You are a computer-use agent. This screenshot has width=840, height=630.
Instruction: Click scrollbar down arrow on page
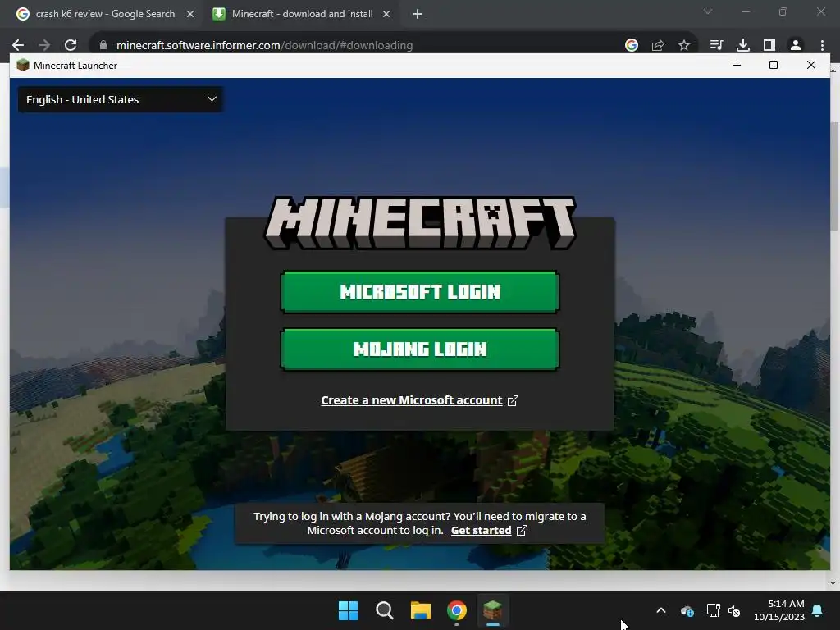[833, 583]
